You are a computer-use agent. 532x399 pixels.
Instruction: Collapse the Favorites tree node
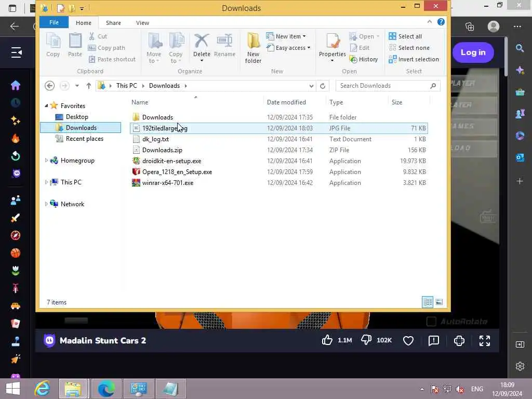pyautogui.click(x=46, y=106)
